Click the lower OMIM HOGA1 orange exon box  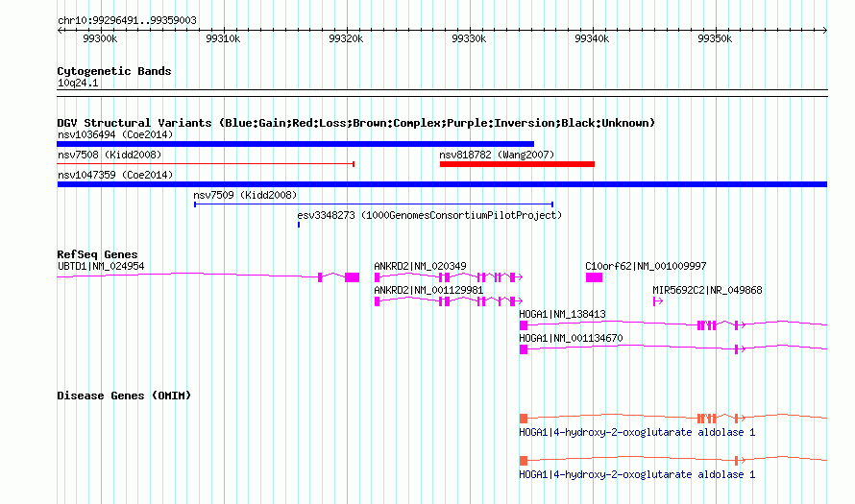(524, 461)
